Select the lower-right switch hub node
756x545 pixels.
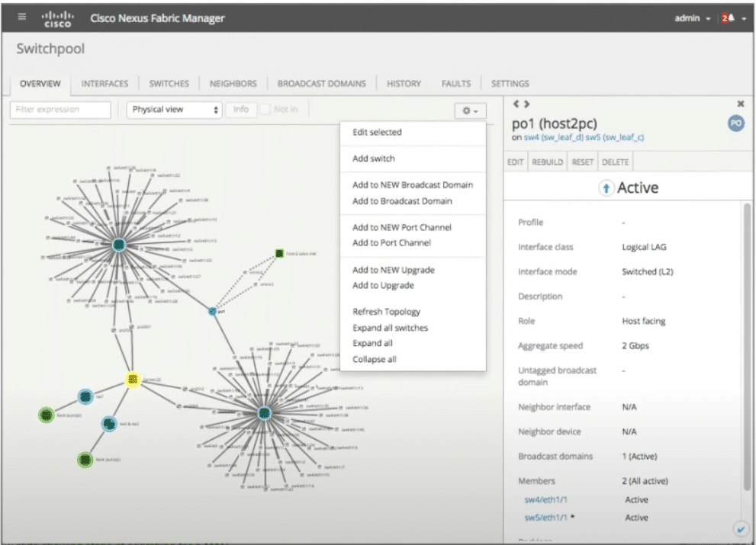(x=264, y=413)
